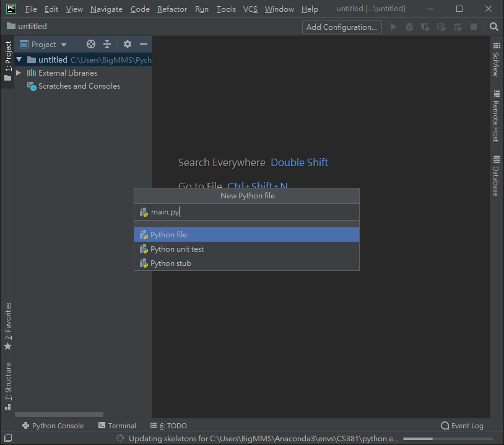Click the Search Everywhere magnifier icon

tap(493, 27)
